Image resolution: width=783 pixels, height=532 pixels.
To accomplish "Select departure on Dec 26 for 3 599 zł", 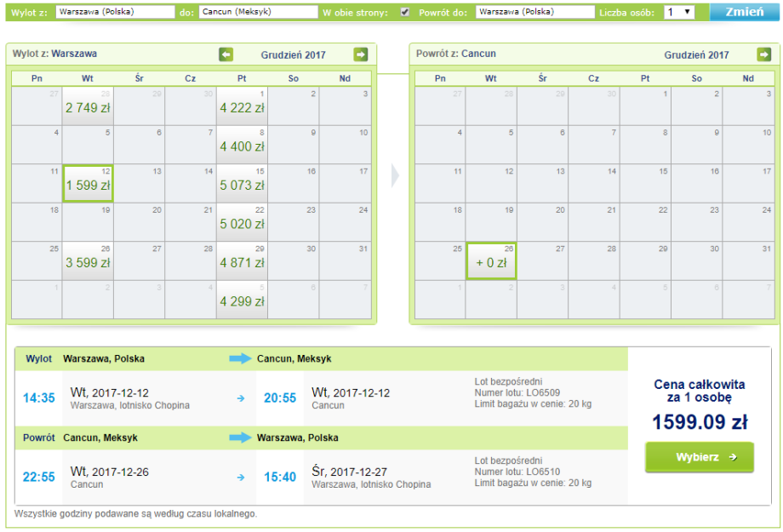I will tap(89, 261).
